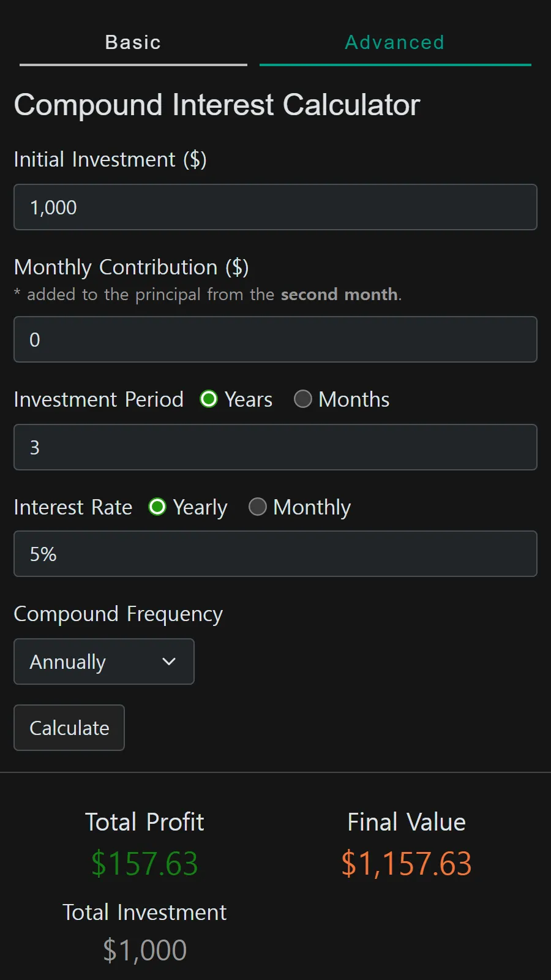Click the Months label text
This screenshot has height=980, width=551.
tap(354, 399)
